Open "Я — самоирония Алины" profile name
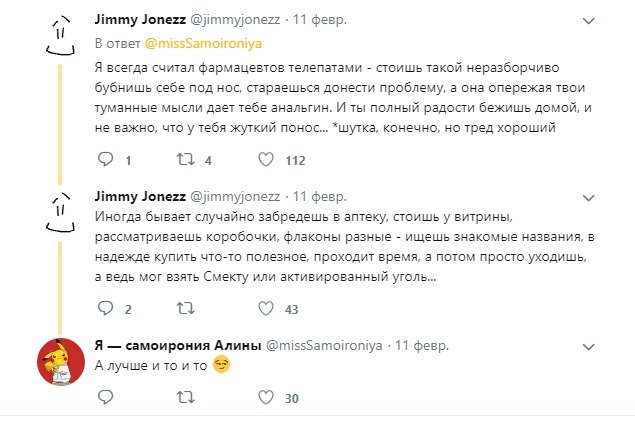This screenshot has height=422, width=635. pos(175,344)
